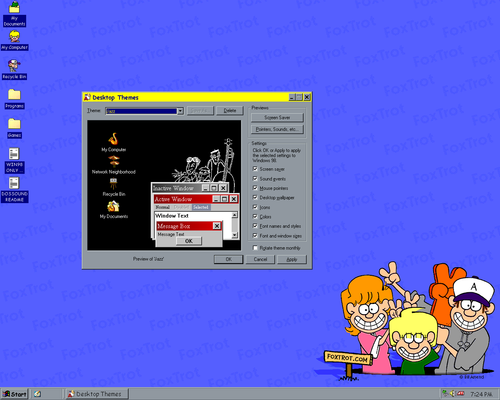Uncheck the Desktop wallpaper setting
The image size is (500, 400).
(255, 197)
